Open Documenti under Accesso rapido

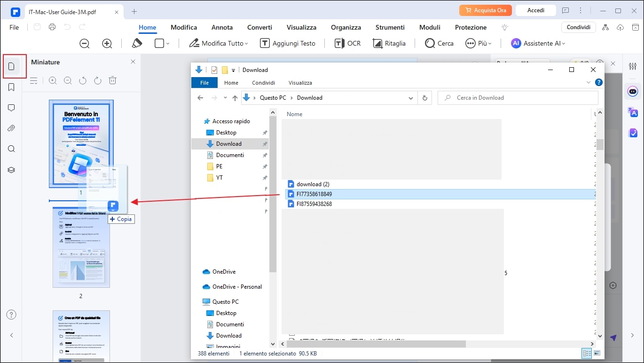click(230, 155)
